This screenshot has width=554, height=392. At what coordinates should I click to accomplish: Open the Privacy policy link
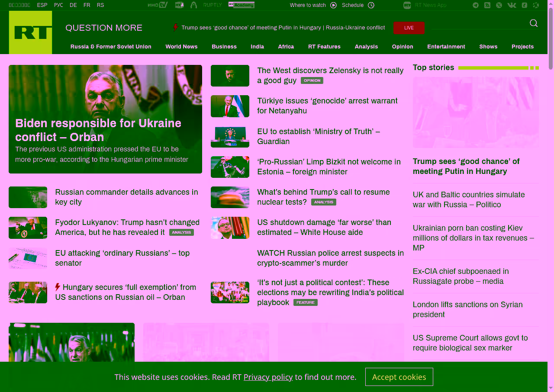point(268,377)
